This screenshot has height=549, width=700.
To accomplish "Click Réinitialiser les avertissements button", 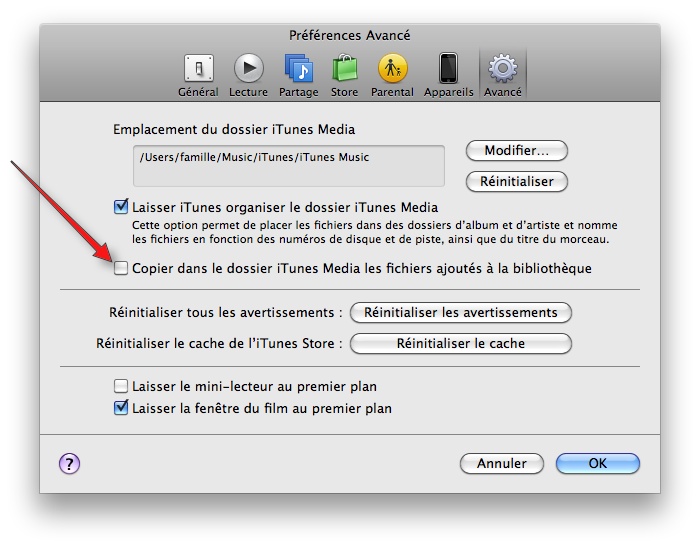I will (x=460, y=312).
